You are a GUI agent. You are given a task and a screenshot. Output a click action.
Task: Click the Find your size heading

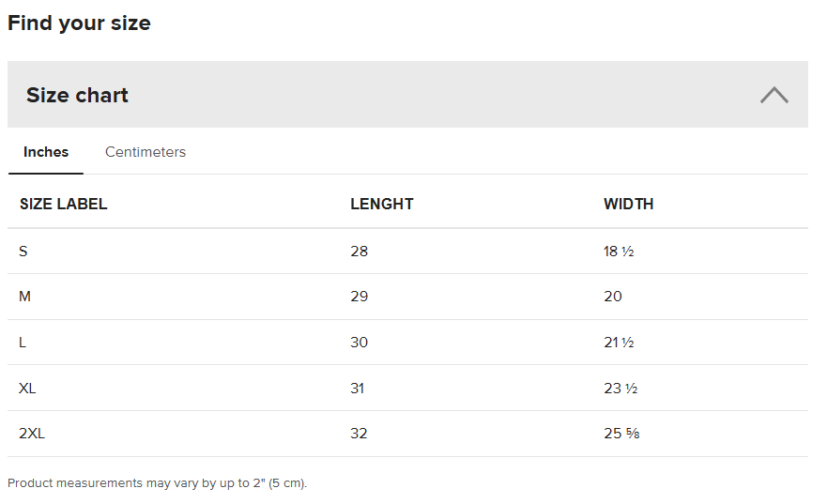click(79, 23)
